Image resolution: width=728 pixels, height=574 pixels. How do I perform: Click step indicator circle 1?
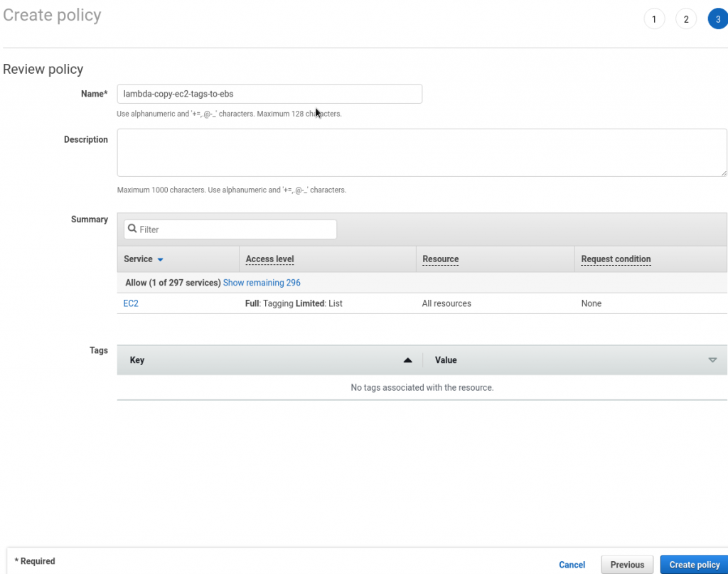[x=654, y=18]
